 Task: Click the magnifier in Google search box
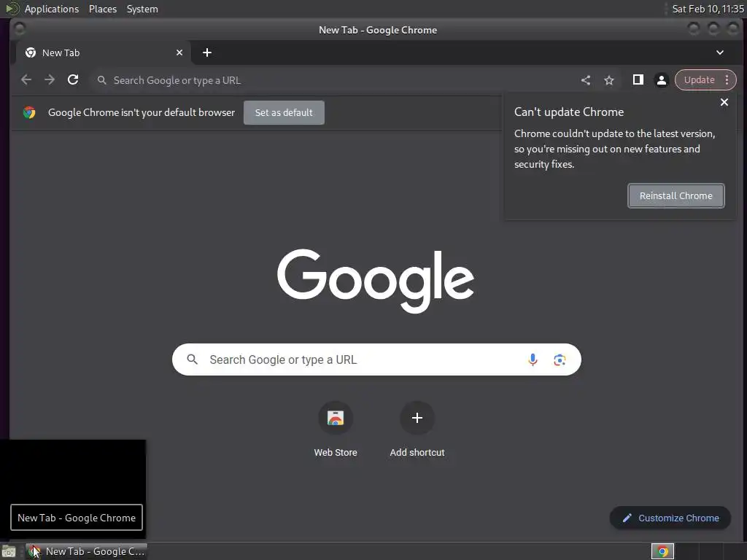(192, 359)
